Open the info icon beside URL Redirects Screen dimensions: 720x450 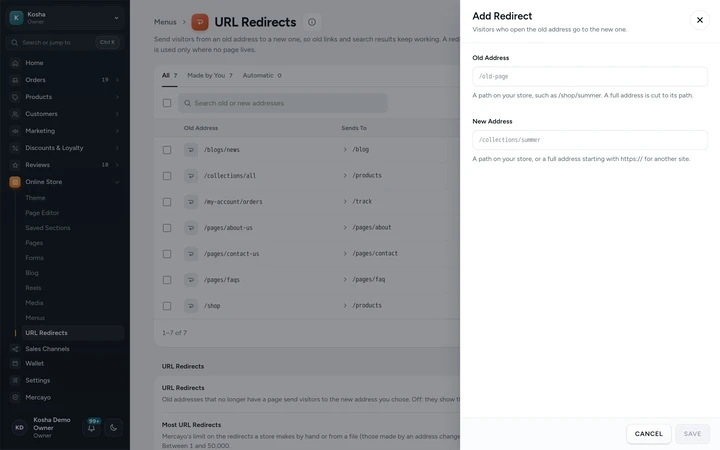[312, 22]
